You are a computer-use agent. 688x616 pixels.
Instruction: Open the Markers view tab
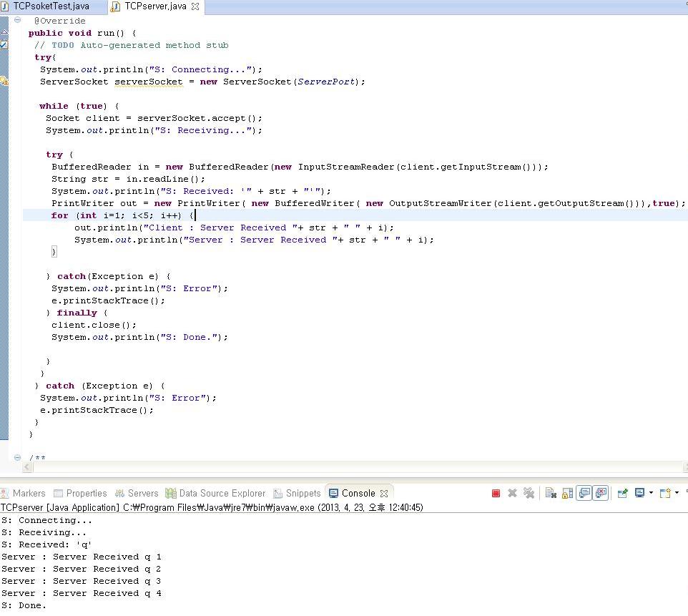coord(24,493)
